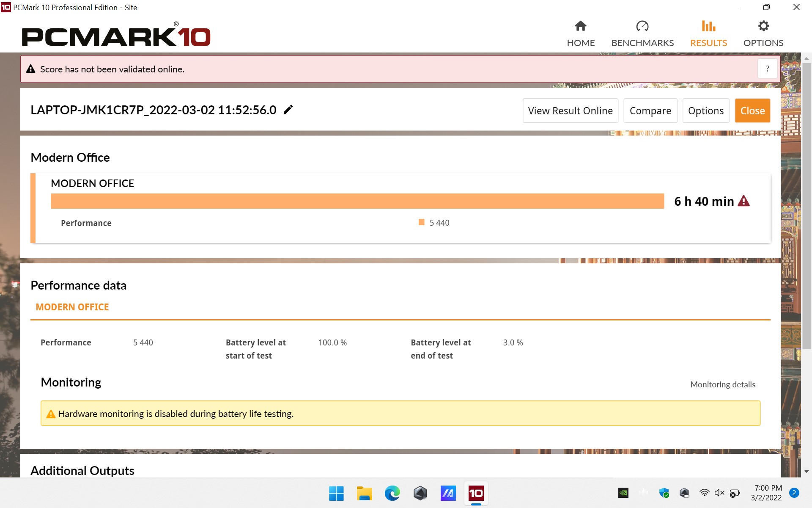Click the Compare button
812x508 pixels.
pos(650,111)
